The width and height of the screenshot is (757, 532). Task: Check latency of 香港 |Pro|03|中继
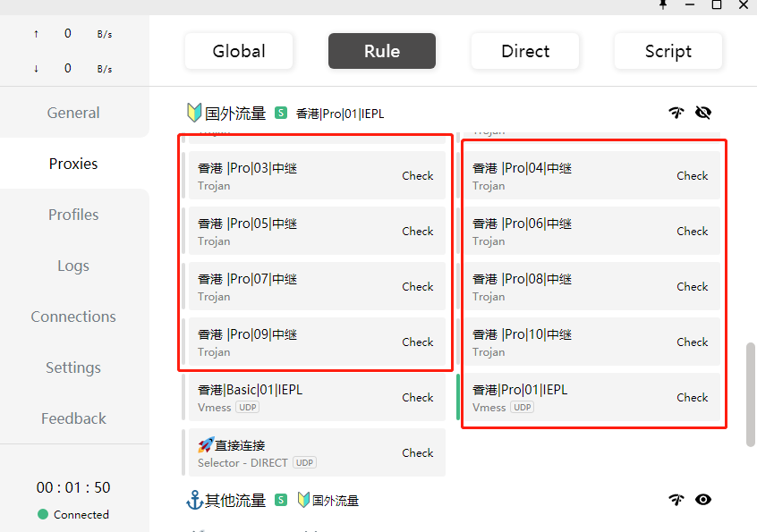(417, 176)
